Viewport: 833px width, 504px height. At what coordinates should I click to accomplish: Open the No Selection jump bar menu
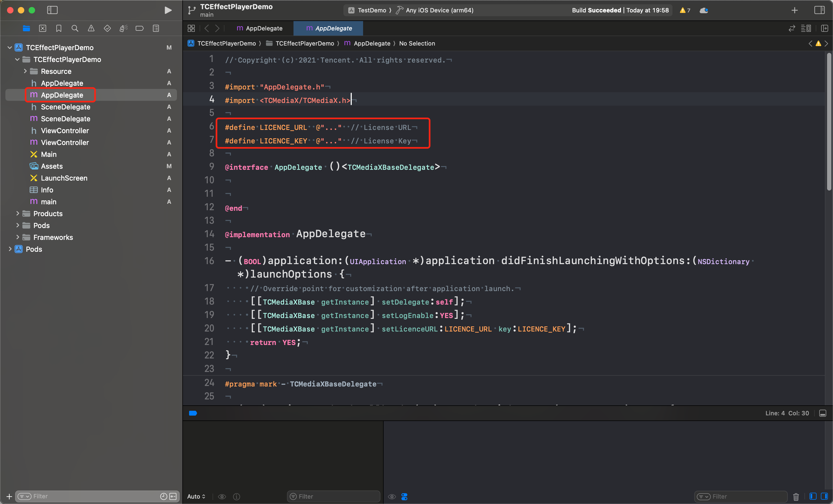pos(417,43)
